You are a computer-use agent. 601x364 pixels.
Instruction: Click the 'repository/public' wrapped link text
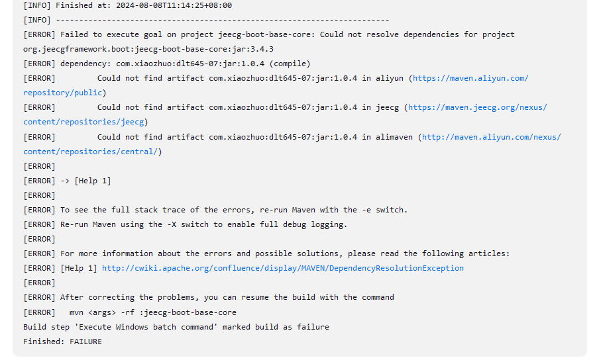point(62,93)
